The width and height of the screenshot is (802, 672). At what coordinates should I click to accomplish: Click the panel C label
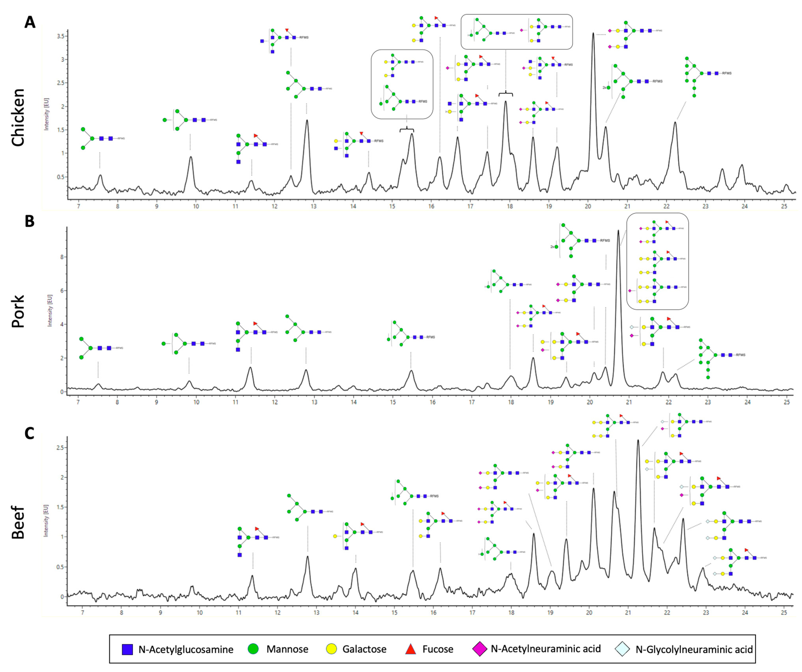coord(29,433)
